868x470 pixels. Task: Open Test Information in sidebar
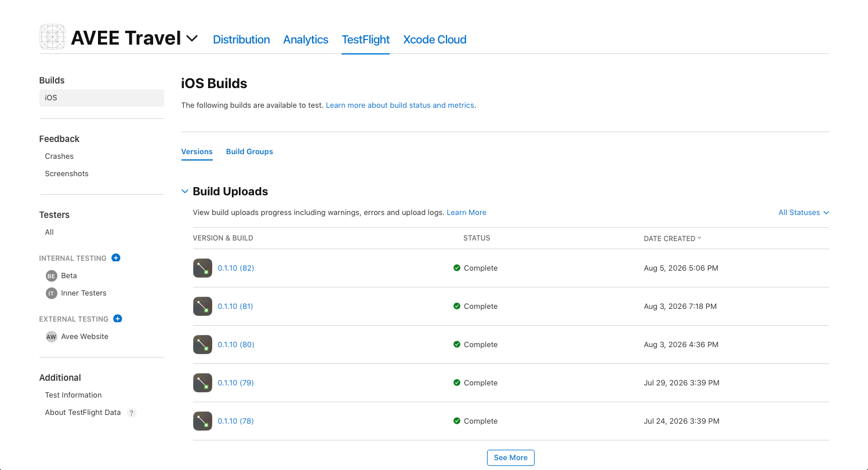(x=73, y=395)
